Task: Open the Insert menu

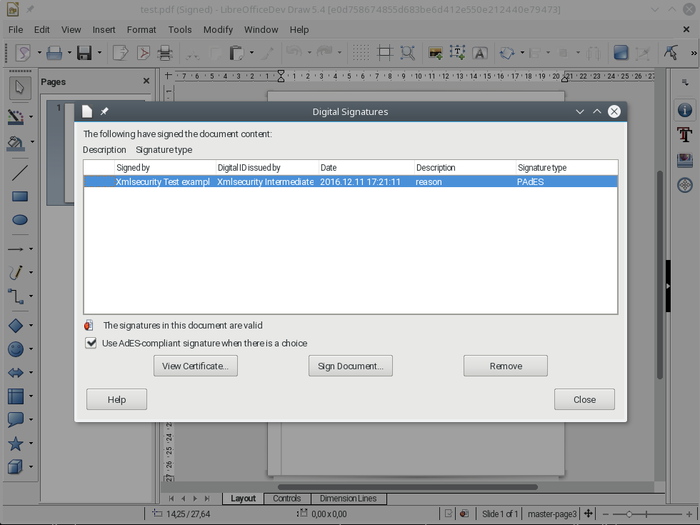Action: (x=104, y=29)
